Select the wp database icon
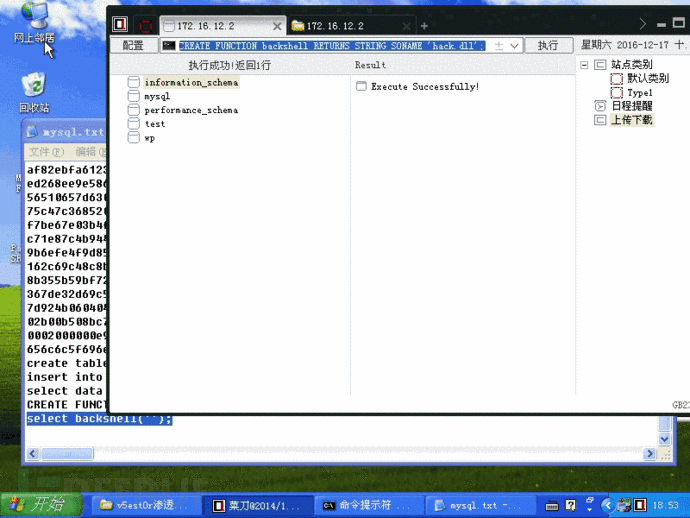This screenshot has height=518, width=690. [x=133, y=138]
